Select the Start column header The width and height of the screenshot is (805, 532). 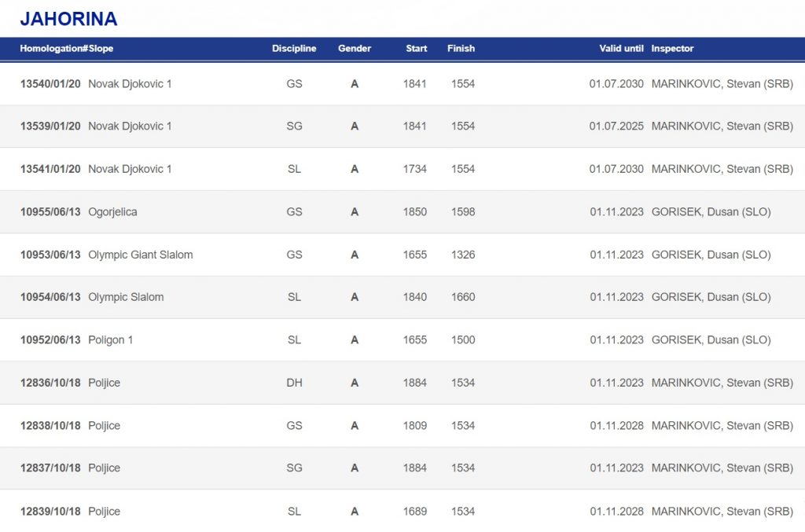tap(416, 49)
